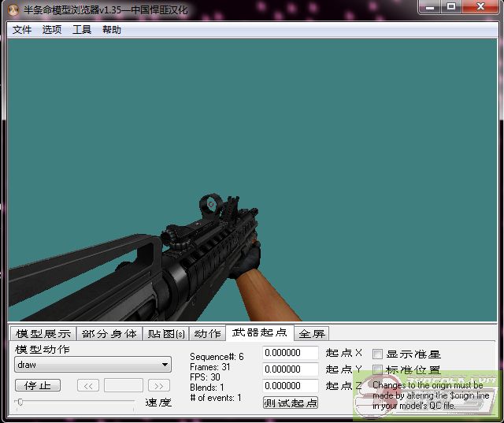Click the '# of events: 1' text
Image resolution: width=504 pixels, height=423 pixels.
coord(215,398)
